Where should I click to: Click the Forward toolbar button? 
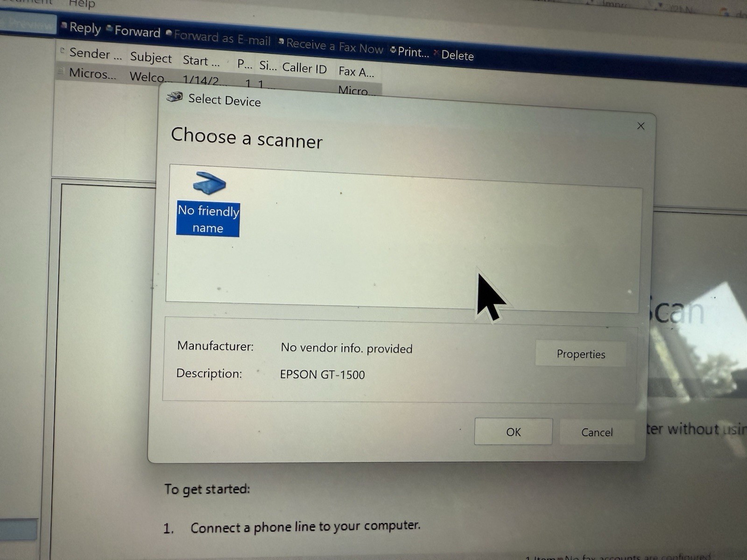[134, 31]
